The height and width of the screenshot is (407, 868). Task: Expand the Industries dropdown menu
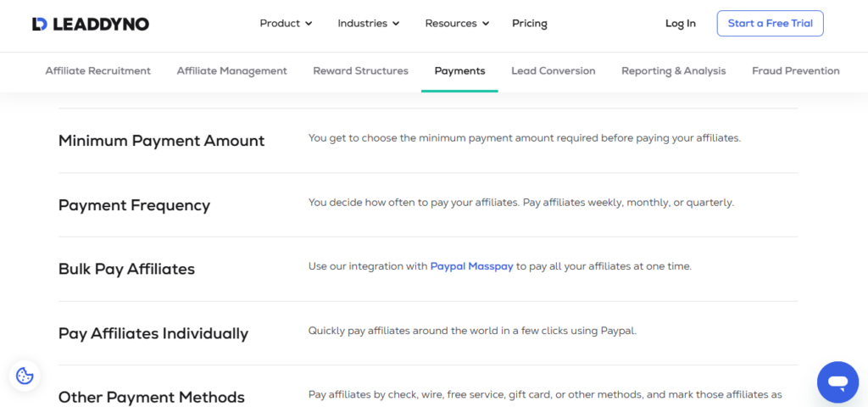369,24
